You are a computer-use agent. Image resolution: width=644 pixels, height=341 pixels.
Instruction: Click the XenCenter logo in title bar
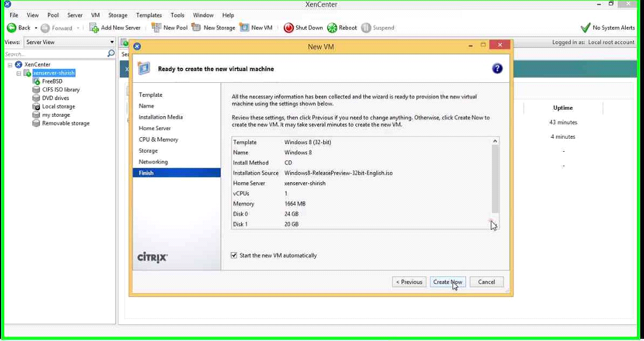coord(8,4)
